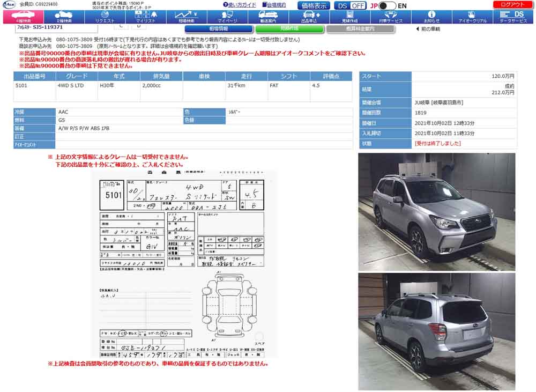Open the マイリスト menu

[x=146, y=17]
